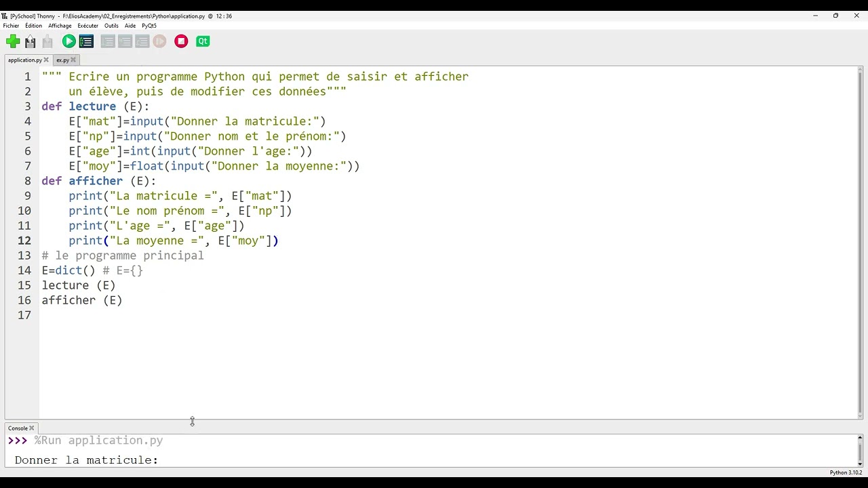Click the console vertical scrollbar
Image resolution: width=868 pixels, height=488 pixels.
pyautogui.click(x=861, y=450)
